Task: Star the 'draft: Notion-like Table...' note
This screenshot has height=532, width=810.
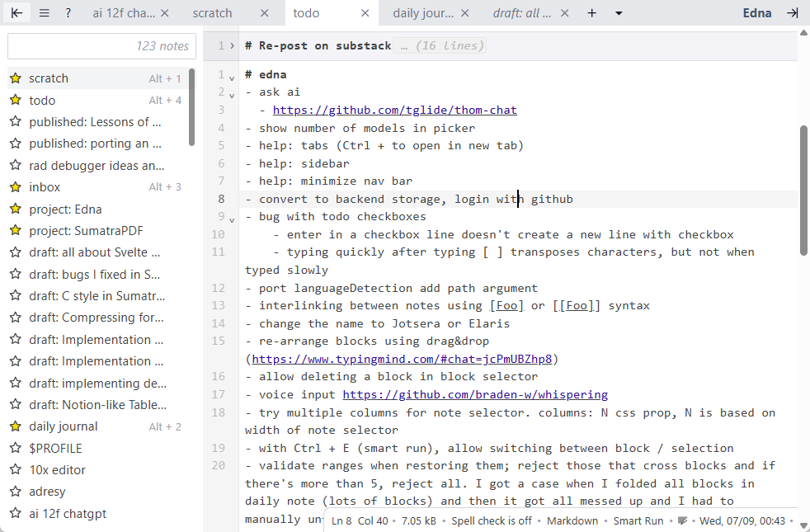Action: coord(16,404)
